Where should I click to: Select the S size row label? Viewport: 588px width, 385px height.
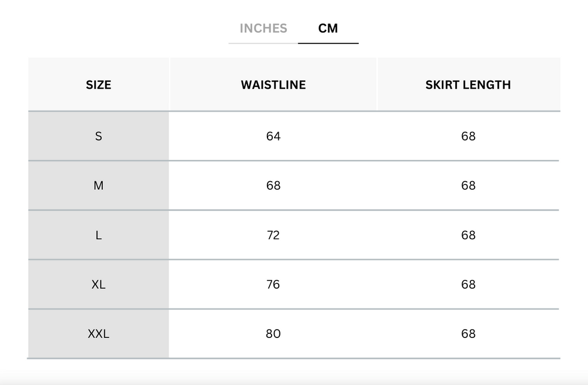click(x=99, y=136)
